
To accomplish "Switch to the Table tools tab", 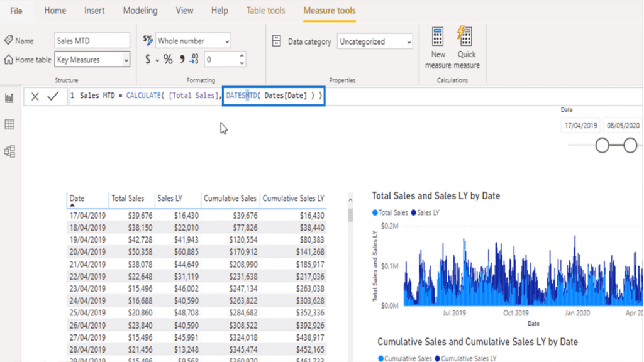I will pos(265,11).
